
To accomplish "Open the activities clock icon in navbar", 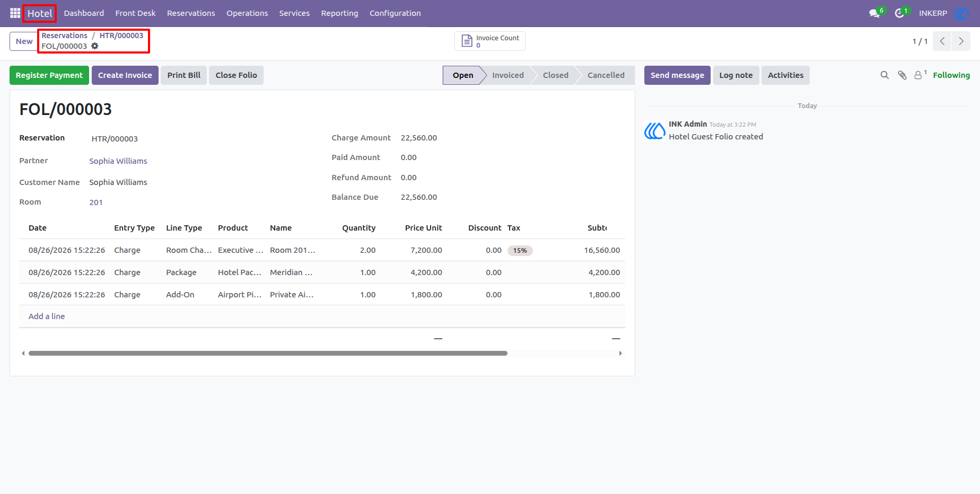I will tap(899, 13).
